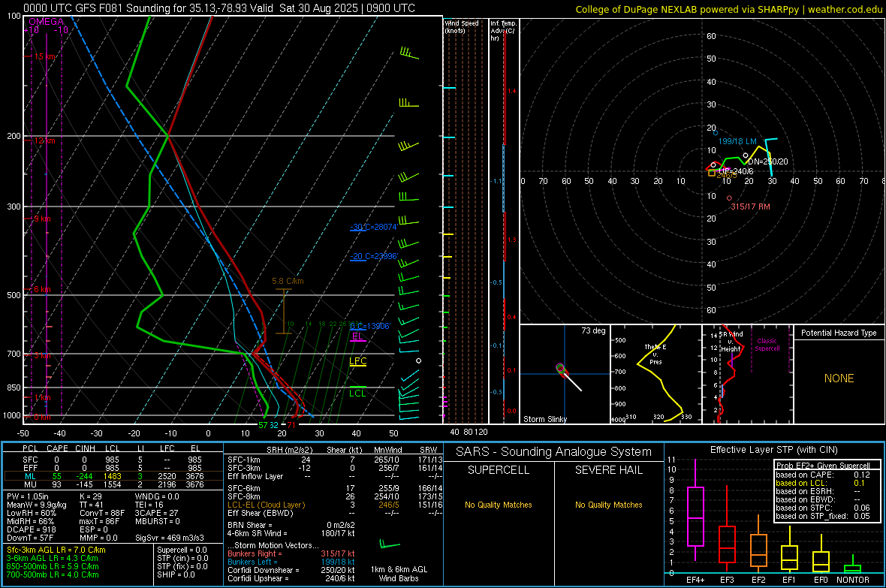Click the Bunkers right mover marker on hodograph
This screenshot has height=588, width=886.
(x=730, y=198)
